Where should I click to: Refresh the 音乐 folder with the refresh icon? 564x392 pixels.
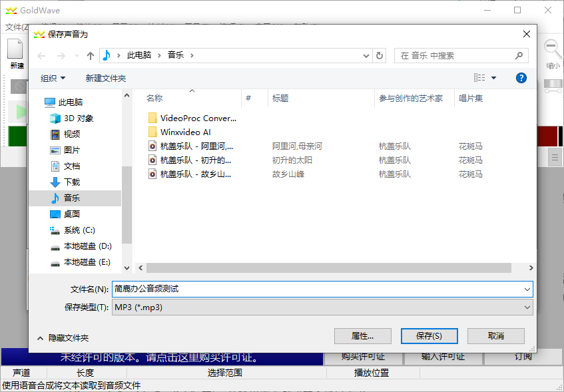coord(378,55)
